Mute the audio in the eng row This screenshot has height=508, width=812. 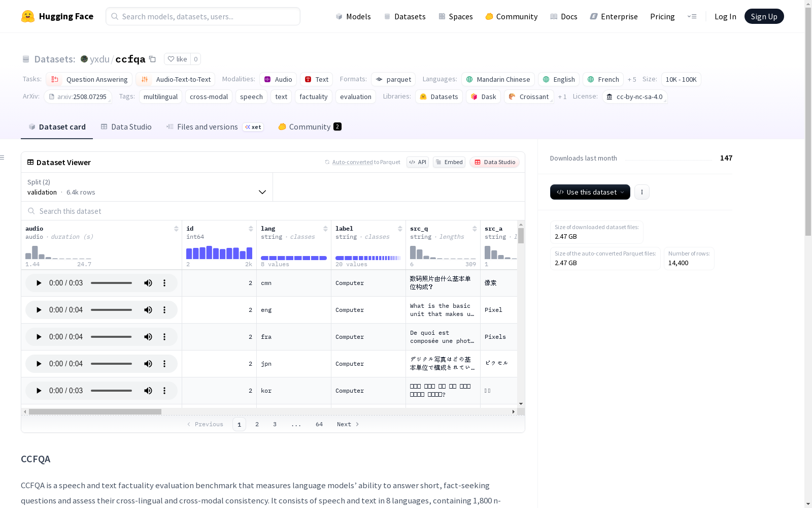[x=148, y=310]
